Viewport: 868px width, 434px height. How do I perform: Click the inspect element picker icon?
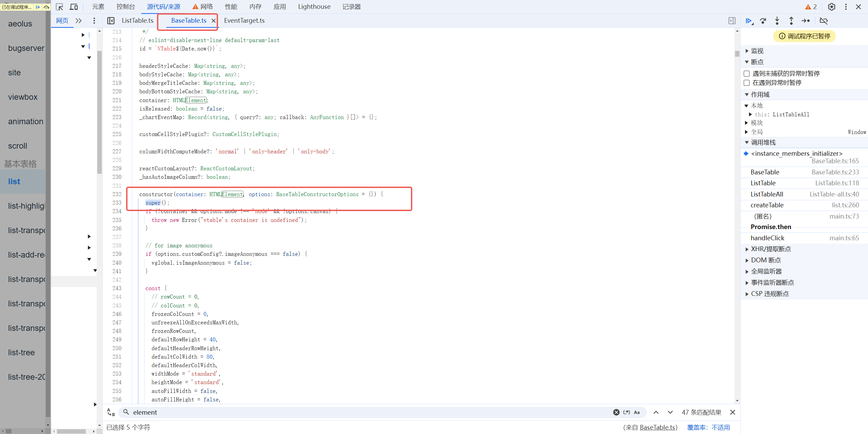(59, 7)
